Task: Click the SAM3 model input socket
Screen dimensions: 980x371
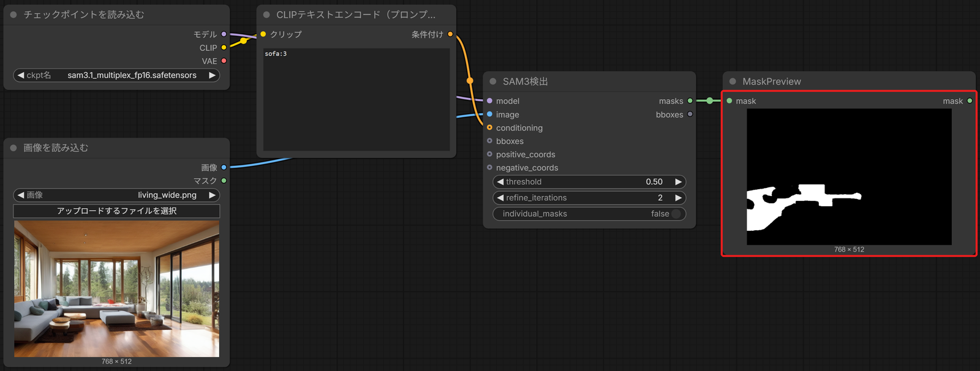Action: click(x=489, y=101)
